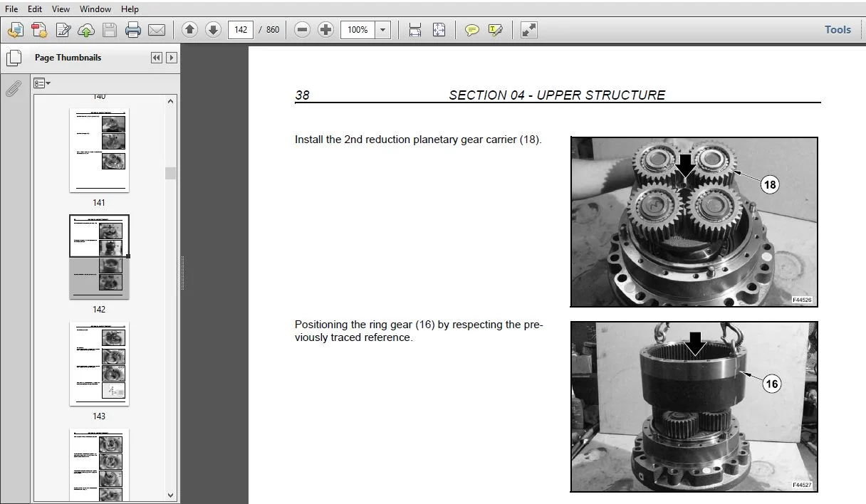
Task: Click the page label 141 text
Action: tap(99, 203)
